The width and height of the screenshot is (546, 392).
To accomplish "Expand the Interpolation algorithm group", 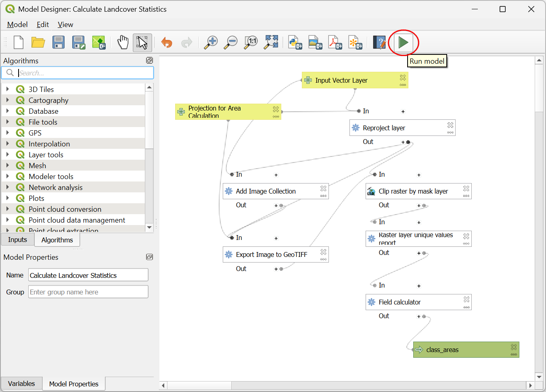I will [x=8, y=144].
